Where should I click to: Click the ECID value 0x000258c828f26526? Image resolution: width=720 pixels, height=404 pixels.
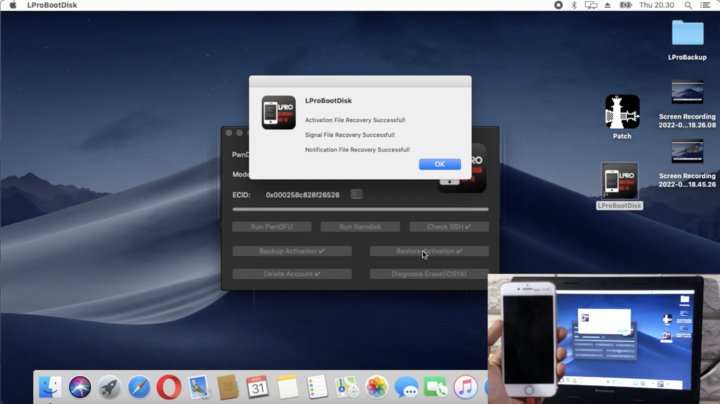pyautogui.click(x=303, y=195)
